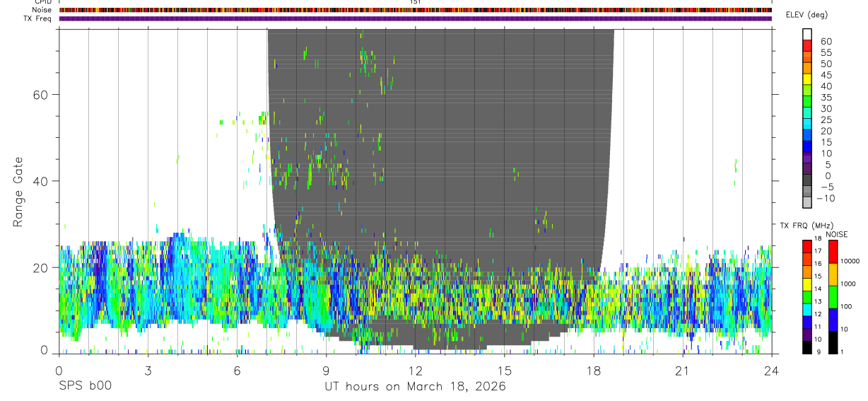Click the "ELEV (deg)" color bar title
This screenshot has height=401, width=868.
[x=807, y=15]
